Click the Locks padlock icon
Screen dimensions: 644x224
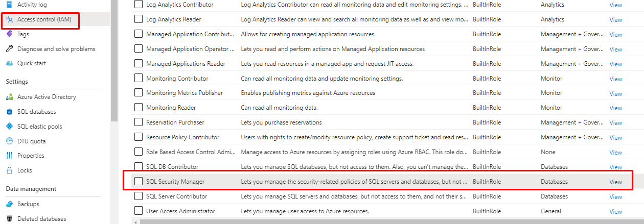coord(9,170)
